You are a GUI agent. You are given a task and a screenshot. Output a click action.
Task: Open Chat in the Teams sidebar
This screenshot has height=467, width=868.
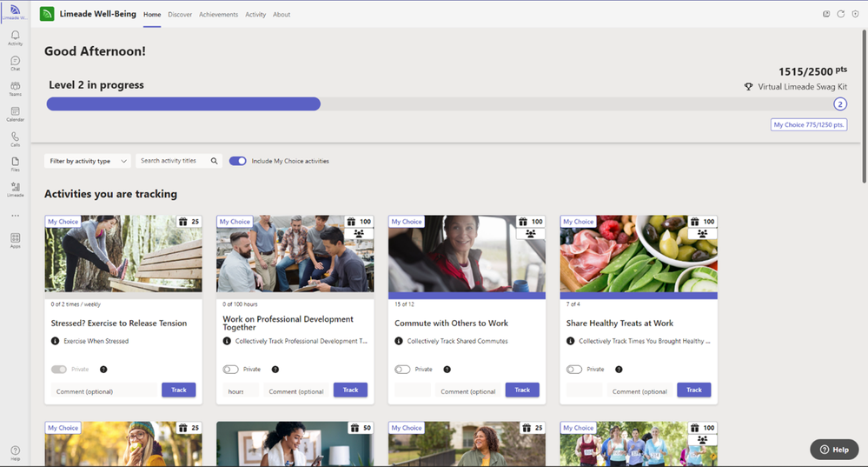pyautogui.click(x=15, y=63)
